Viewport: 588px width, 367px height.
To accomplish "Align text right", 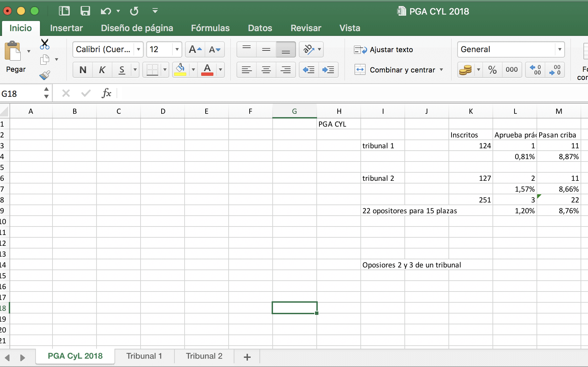I will [286, 70].
